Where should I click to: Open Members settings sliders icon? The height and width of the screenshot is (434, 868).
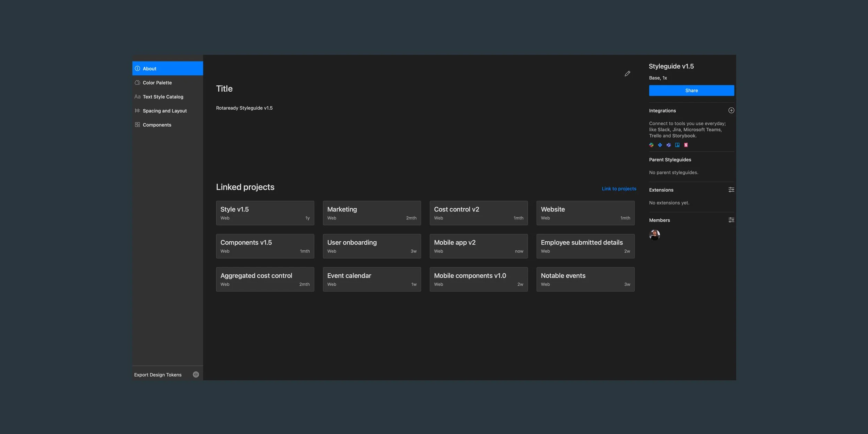[x=731, y=220]
